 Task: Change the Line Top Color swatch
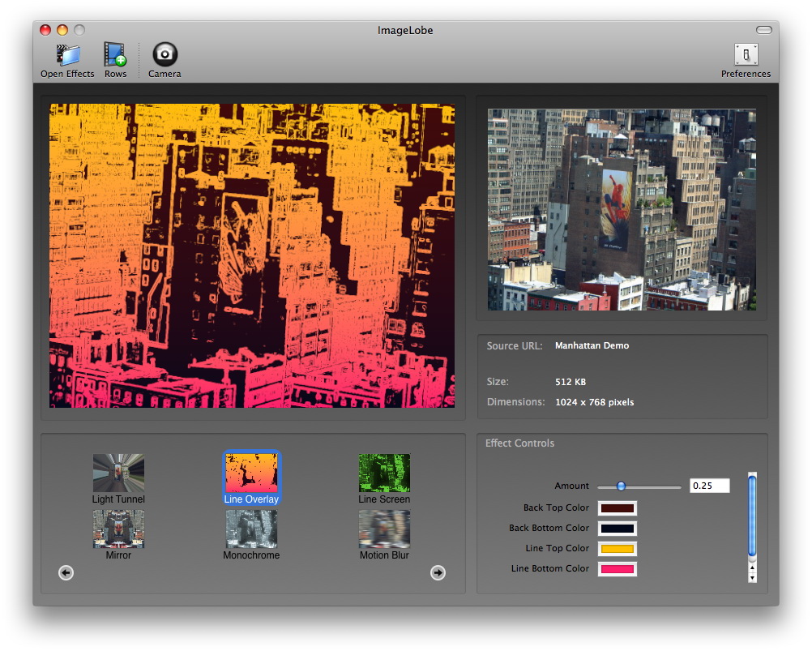(x=617, y=549)
